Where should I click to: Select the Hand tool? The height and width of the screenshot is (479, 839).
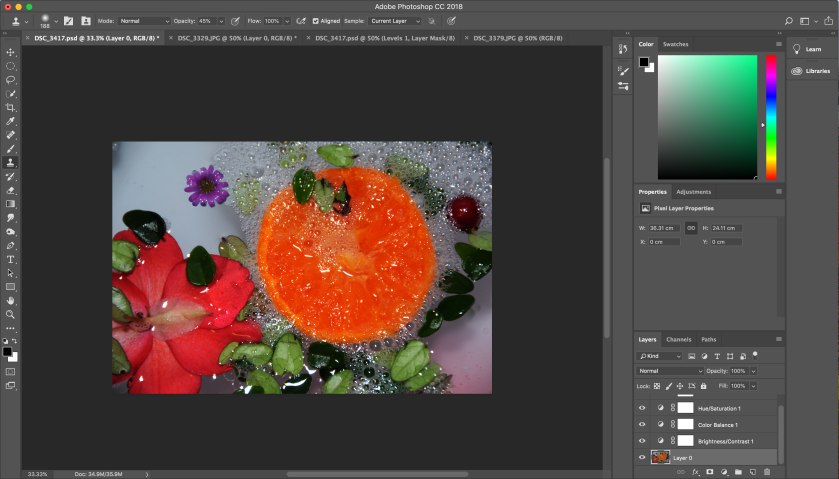11,300
